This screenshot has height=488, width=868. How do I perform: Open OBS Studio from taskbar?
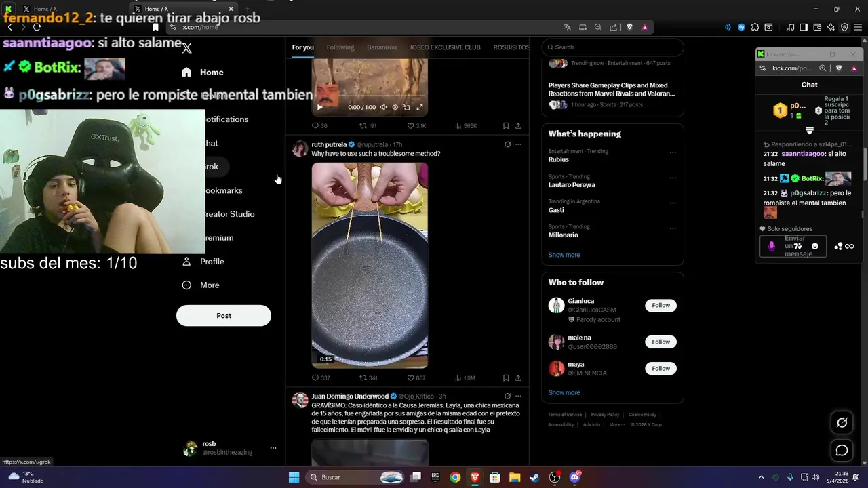555,477
